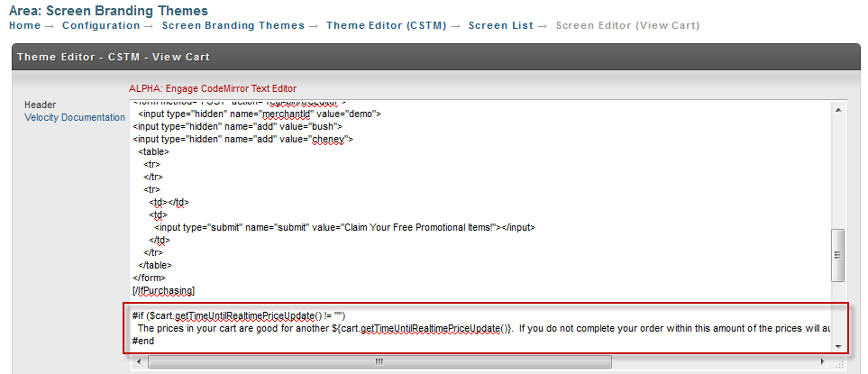
Task: Return to the Screen List breadcrumb
Action: 501,25
